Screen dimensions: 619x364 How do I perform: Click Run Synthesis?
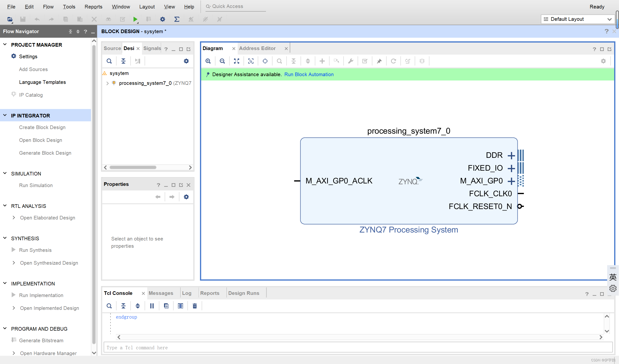tap(35, 250)
